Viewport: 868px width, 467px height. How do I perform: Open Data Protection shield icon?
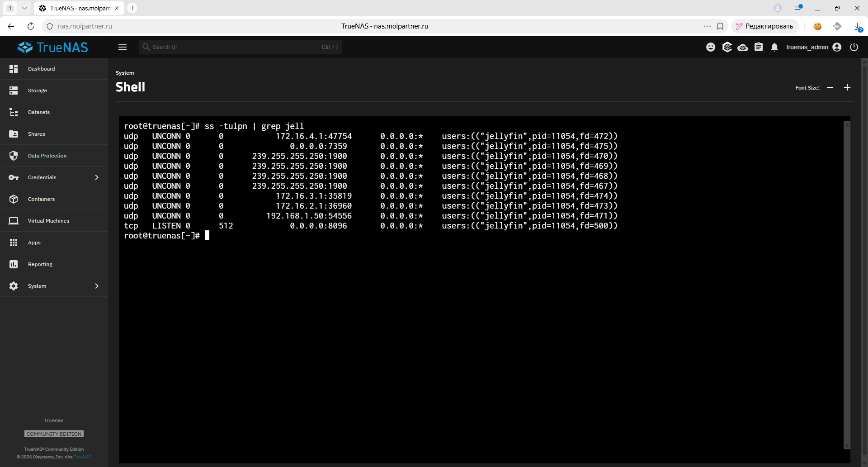click(x=14, y=156)
